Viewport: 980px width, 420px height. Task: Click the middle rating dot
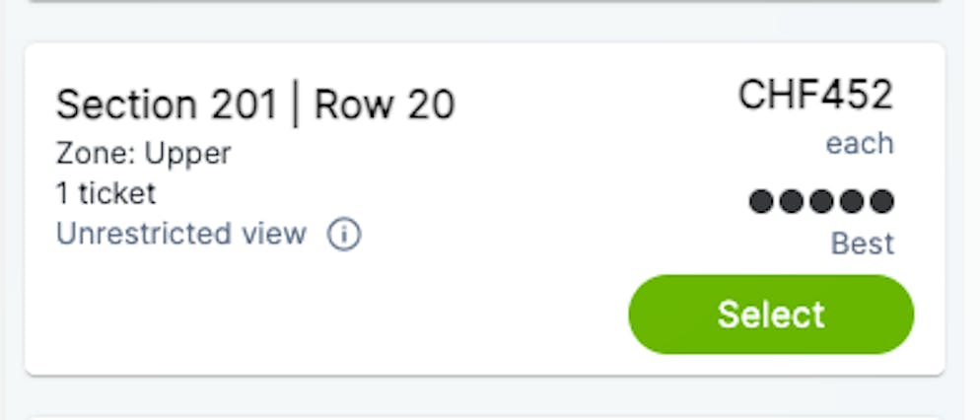[821, 202]
